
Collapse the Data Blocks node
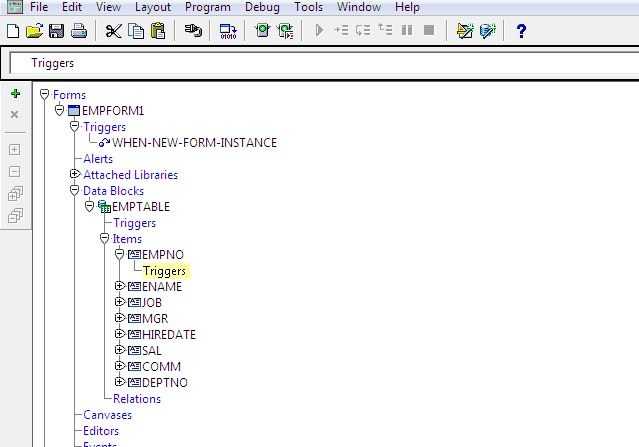(74, 190)
